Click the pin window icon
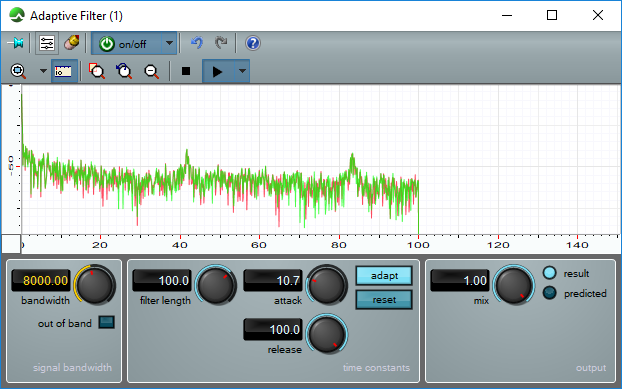The width and height of the screenshot is (622, 389). (16, 43)
